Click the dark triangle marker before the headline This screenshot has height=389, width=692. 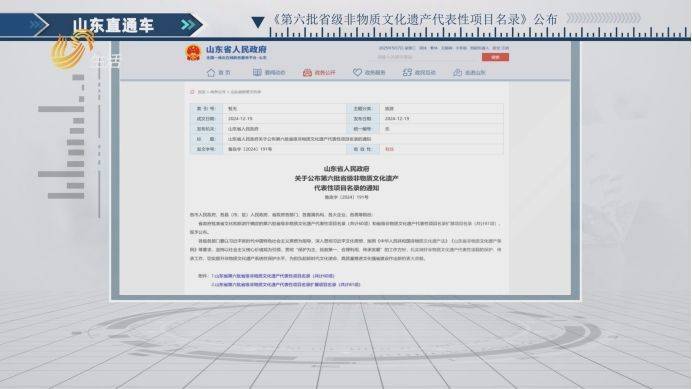click(258, 22)
